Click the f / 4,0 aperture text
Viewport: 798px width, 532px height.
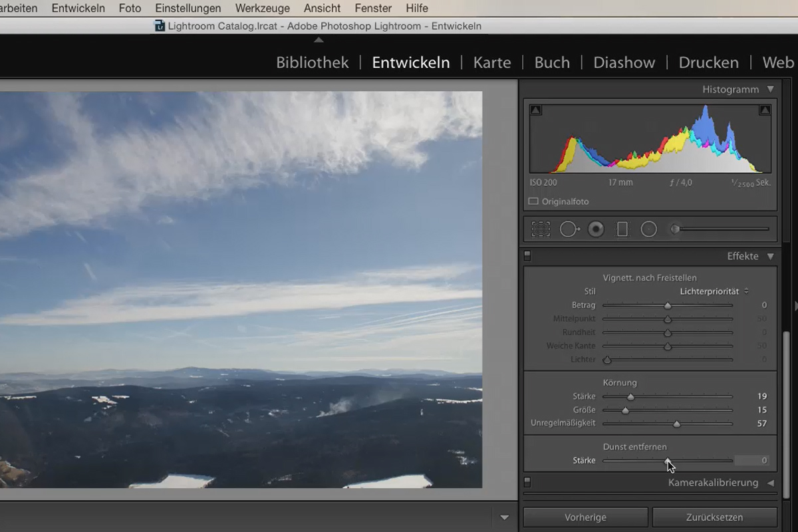[680, 182]
